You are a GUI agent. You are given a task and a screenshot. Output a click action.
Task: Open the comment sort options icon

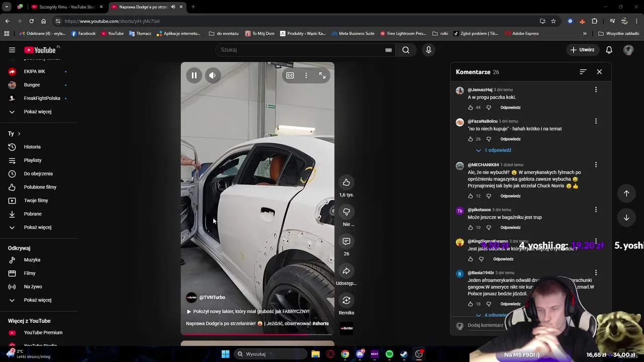pos(583,72)
